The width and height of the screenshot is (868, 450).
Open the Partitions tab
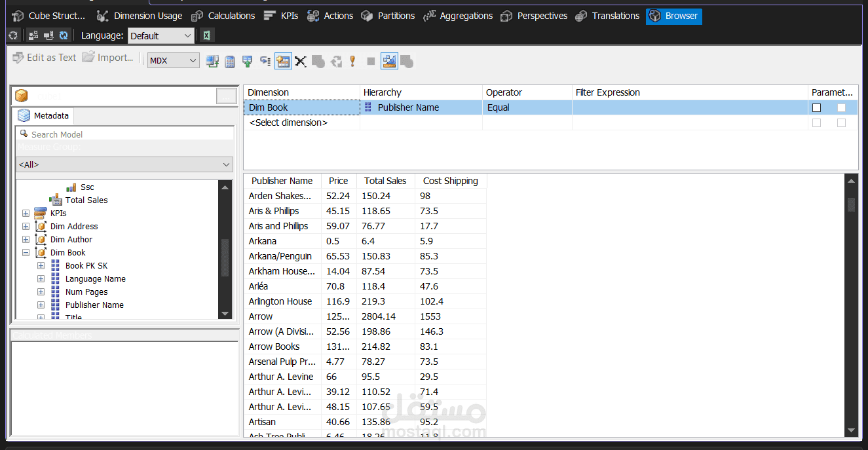tap(388, 16)
